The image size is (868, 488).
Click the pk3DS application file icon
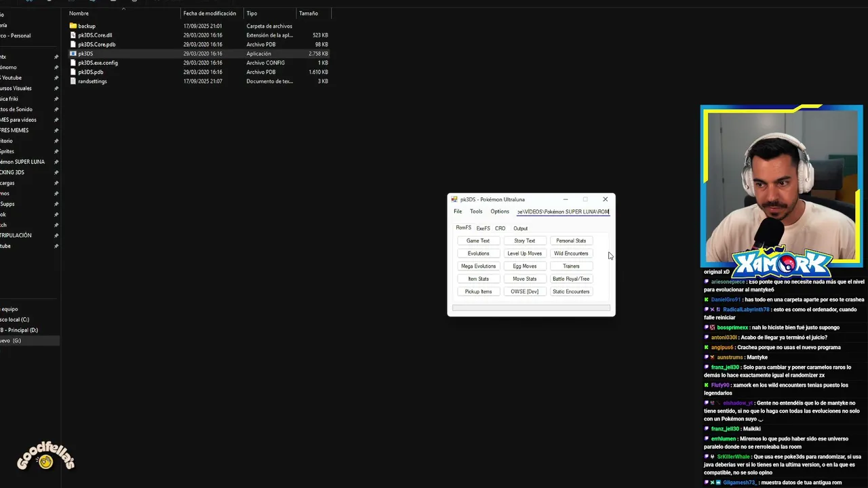click(73, 54)
